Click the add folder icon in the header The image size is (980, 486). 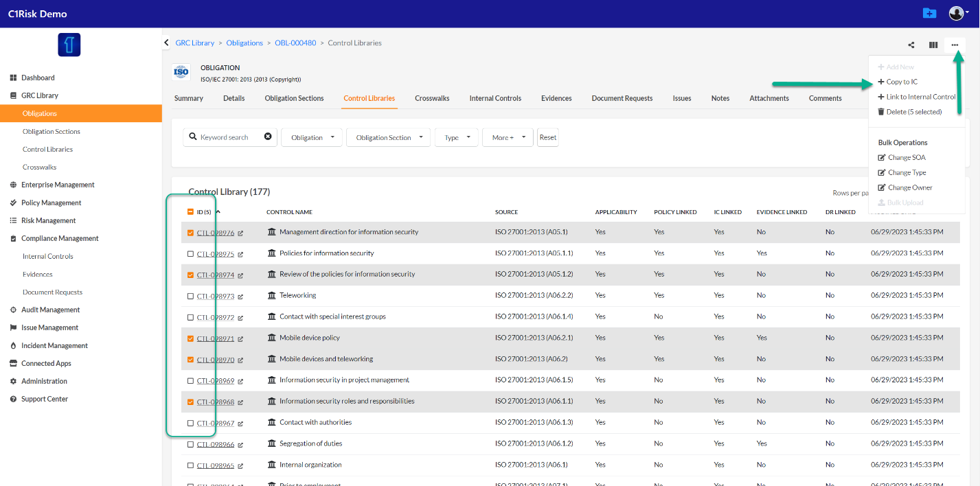tap(929, 13)
